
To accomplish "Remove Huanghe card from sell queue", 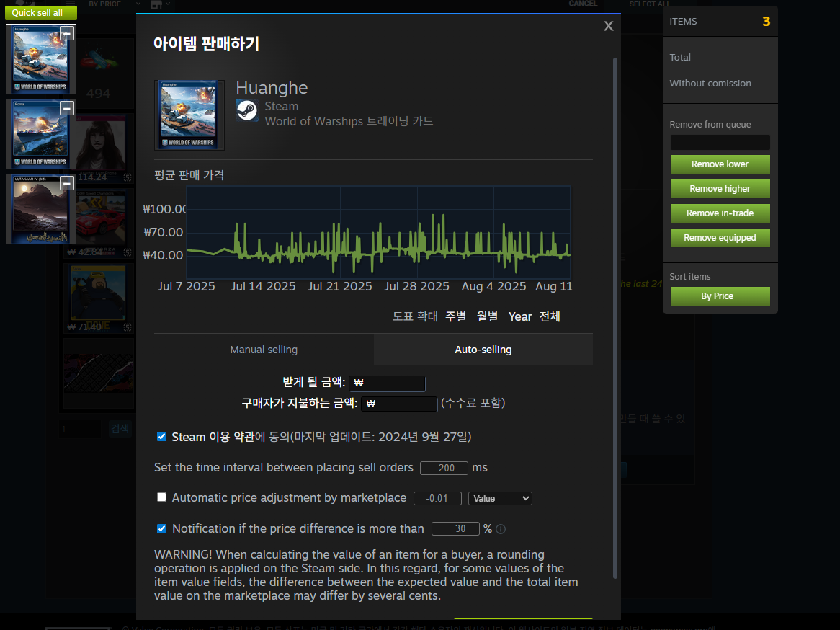I will tap(67, 34).
